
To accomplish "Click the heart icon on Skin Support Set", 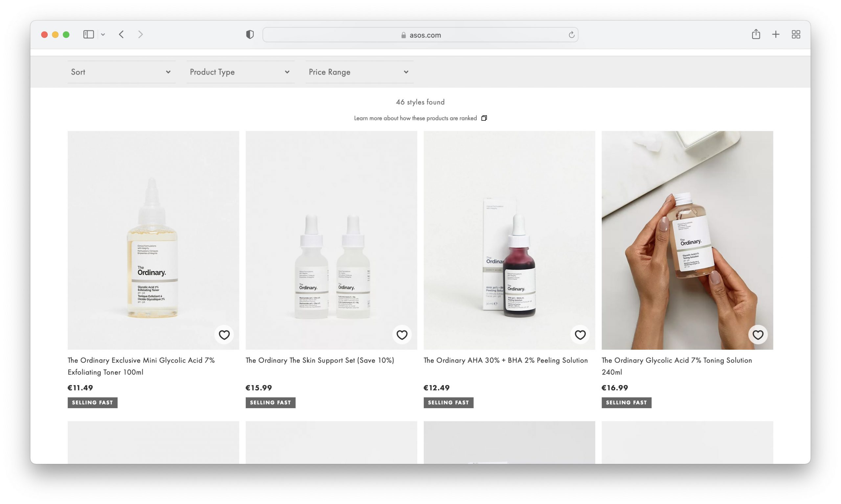I will [x=402, y=334].
